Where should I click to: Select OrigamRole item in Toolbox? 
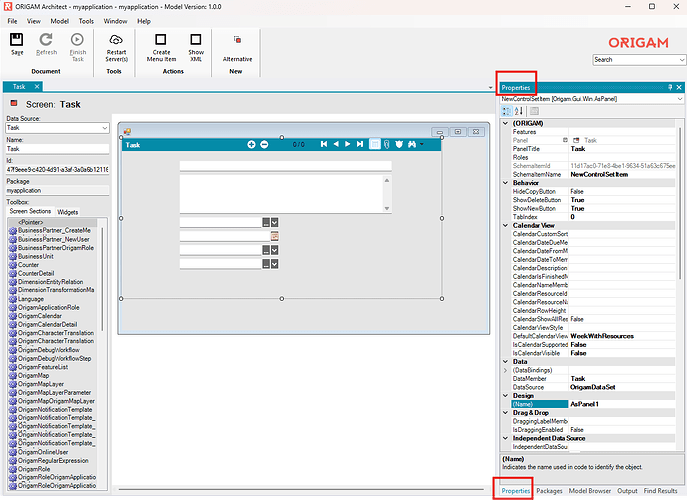(34, 469)
